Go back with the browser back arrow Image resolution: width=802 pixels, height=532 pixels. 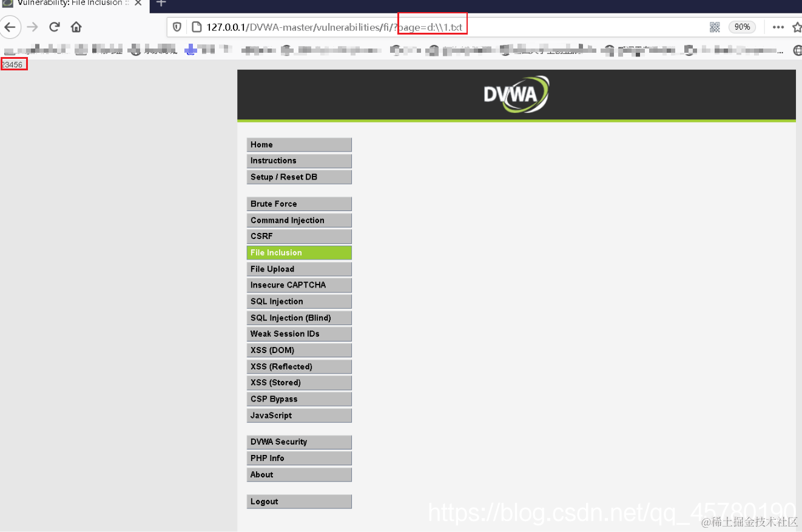click(x=10, y=27)
